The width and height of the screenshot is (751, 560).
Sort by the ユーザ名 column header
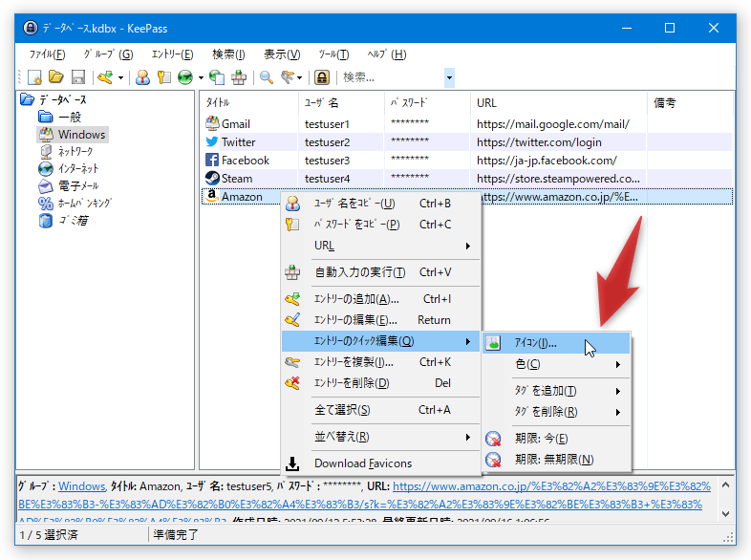point(341,102)
